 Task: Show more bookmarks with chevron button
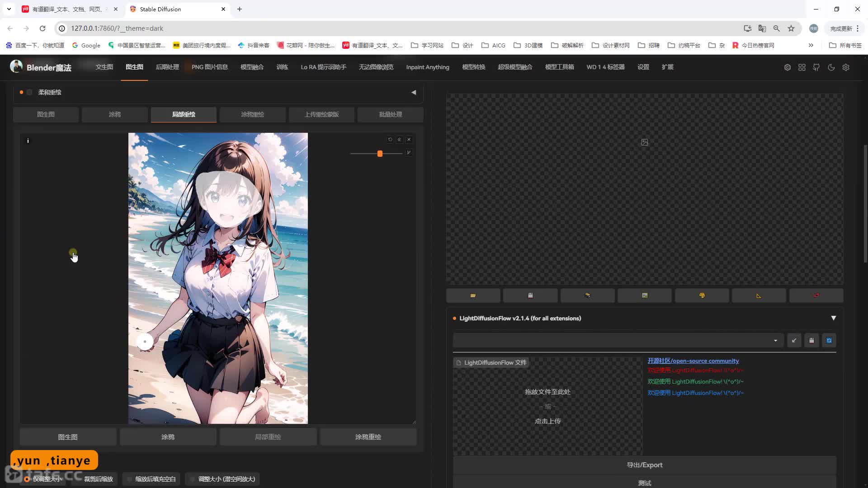pyautogui.click(x=811, y=45)
